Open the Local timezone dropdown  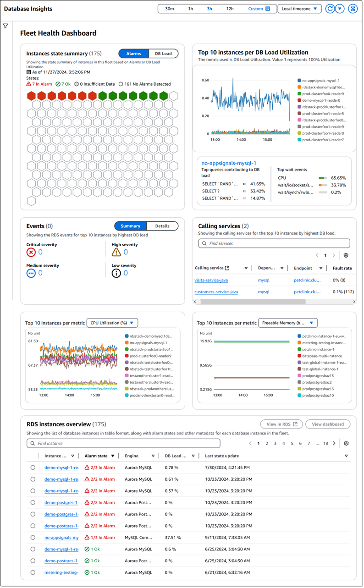[x=299, y=9]
